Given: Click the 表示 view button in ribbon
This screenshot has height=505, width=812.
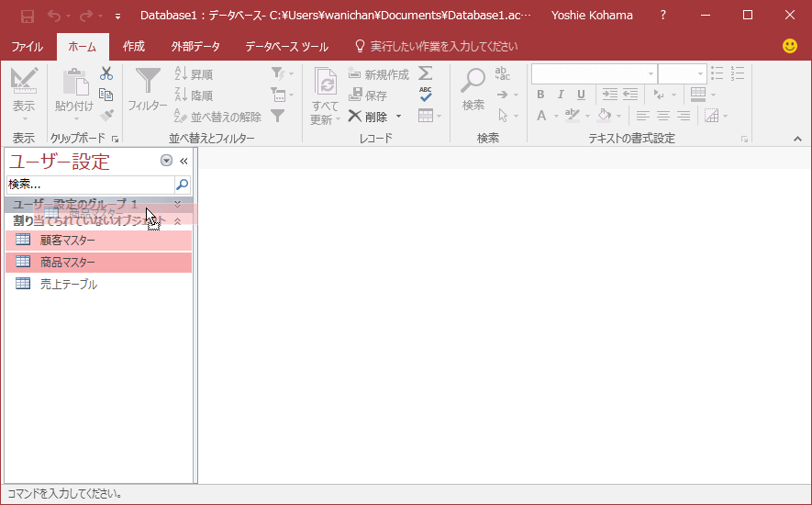Looking at the screenshot, I should (x=24, y=94).
